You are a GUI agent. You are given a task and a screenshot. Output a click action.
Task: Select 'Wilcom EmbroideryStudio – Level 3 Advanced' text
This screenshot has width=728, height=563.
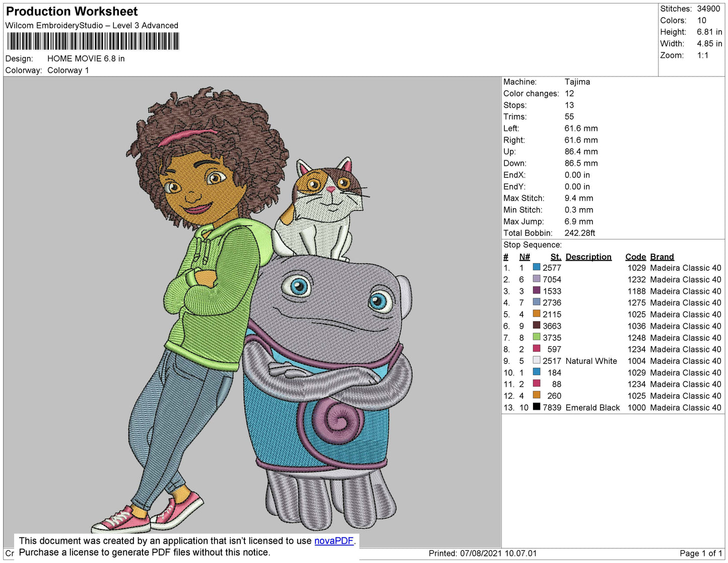click(92, 25)
